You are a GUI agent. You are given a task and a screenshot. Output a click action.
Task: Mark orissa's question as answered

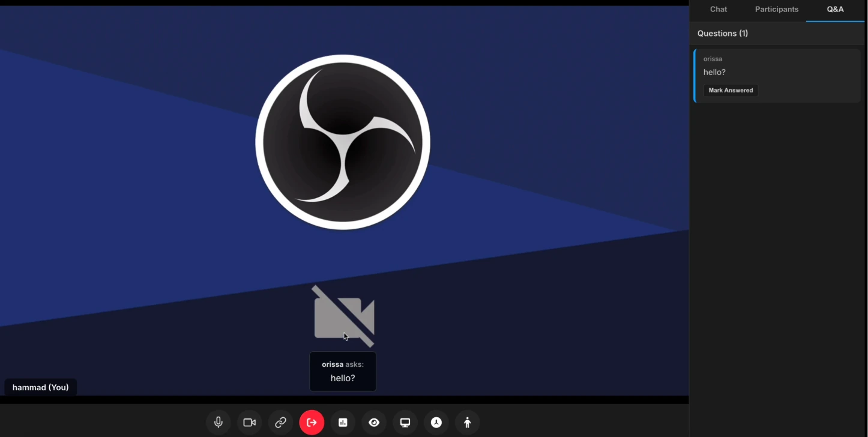[731, 91]
